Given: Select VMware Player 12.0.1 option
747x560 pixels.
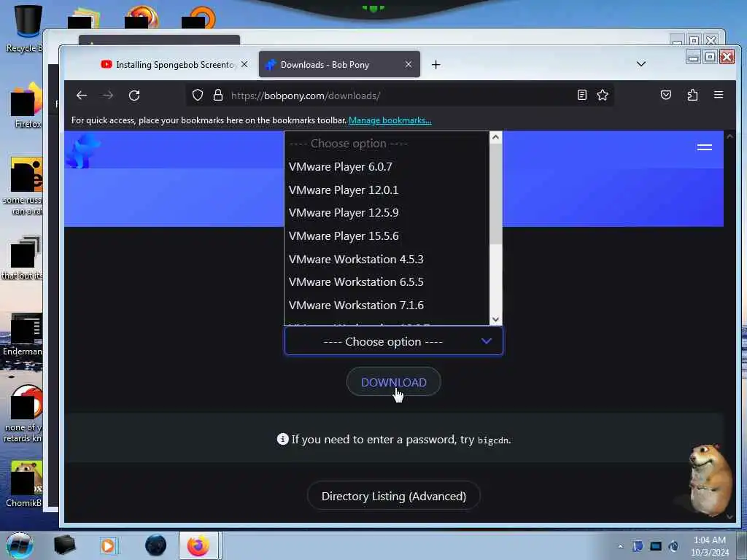Looking at the screenshot, I should coord(387,190).
